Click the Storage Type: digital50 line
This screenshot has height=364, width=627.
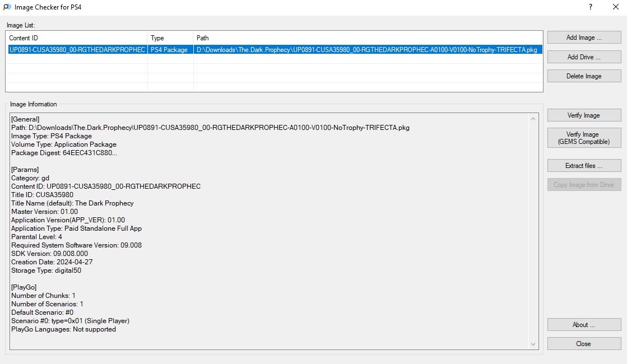(x=46, y=270)
